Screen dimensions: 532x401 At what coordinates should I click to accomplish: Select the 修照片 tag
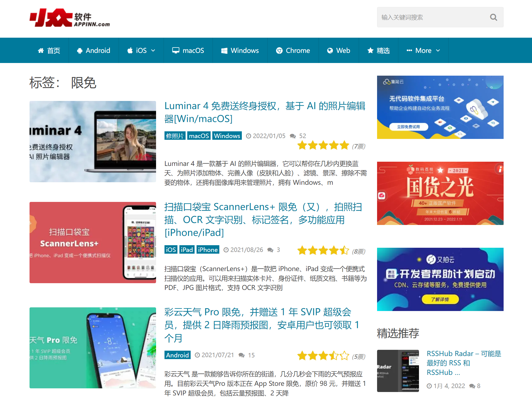[175, 136]
